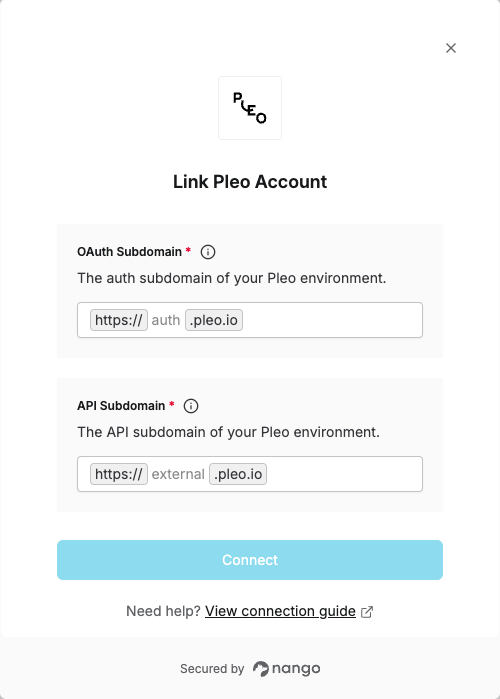Image resolution: width=500 pixels, height=699 pixels.
Task: Focus the API subdomain input field
Action: click(250, 474)
